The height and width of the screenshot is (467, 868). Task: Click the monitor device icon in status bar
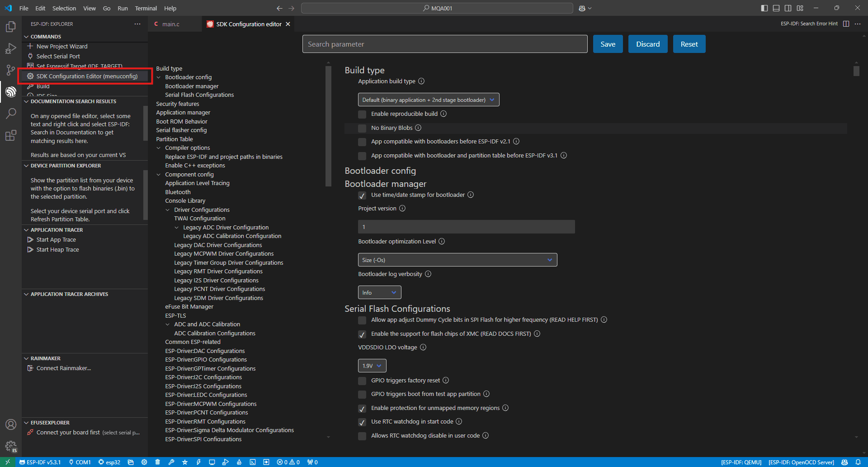[212, 462]
